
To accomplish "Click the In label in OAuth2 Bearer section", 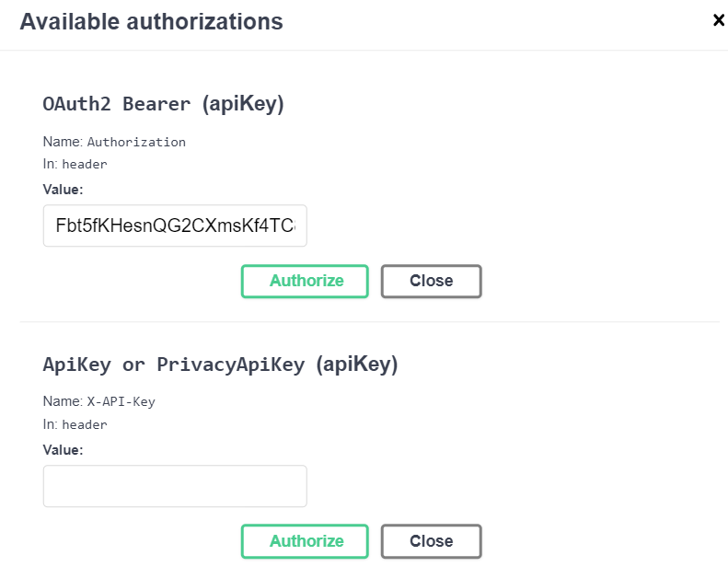I will pos(50,165).
